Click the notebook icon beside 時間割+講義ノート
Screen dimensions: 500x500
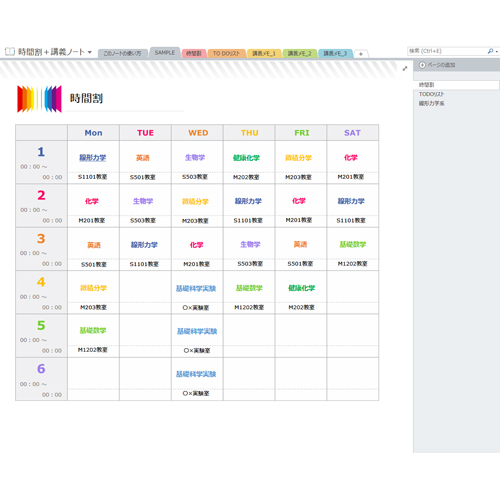[x=10, y=52]
